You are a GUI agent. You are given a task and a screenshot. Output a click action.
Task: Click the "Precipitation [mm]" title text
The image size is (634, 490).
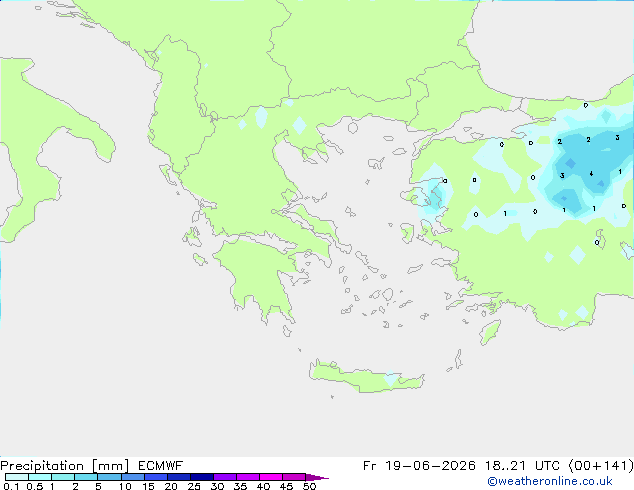click(65, 466)
